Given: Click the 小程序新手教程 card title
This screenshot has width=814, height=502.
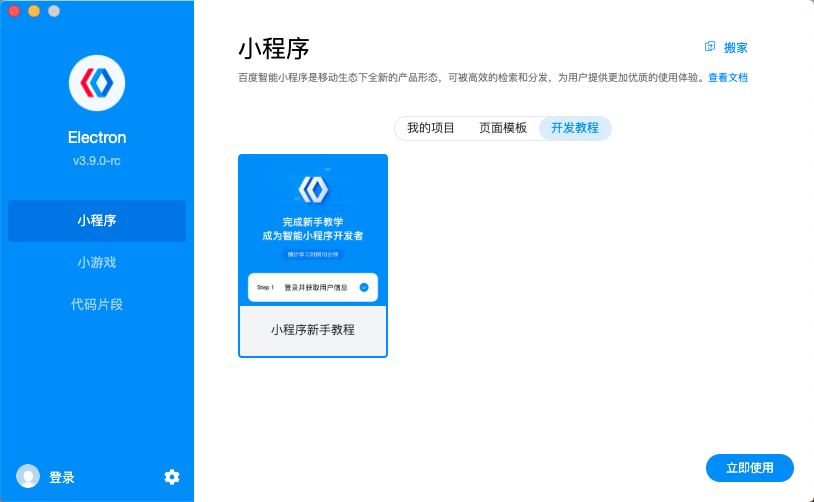Looking at the screenshot, I should [313, 330].
